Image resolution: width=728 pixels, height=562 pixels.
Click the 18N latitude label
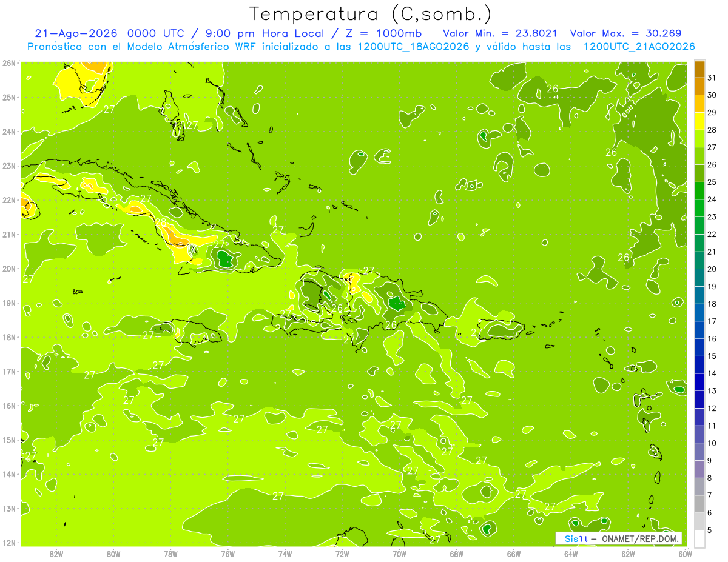[x=9, y=337]
